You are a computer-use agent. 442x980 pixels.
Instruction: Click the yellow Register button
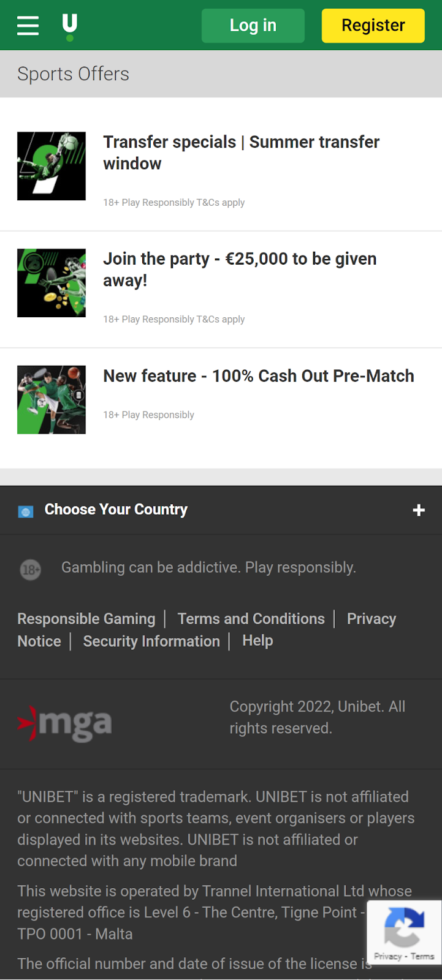(373, 26)
